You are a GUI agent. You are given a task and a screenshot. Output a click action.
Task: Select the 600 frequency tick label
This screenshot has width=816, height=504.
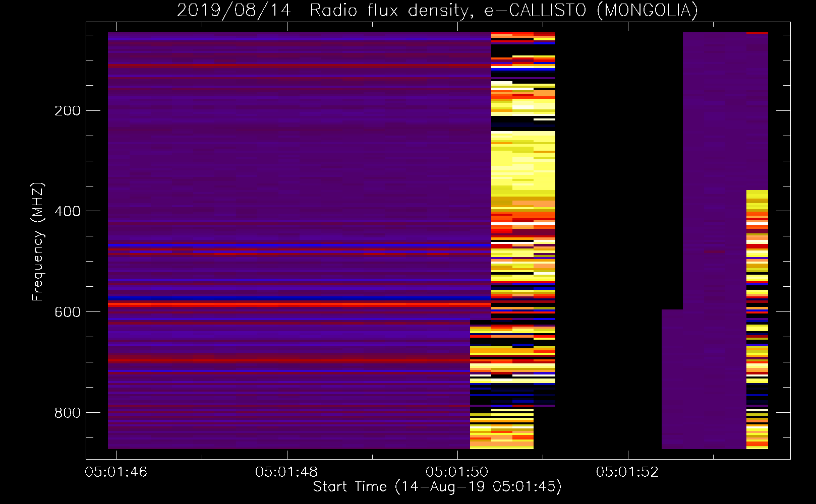(x=68, y=312)
